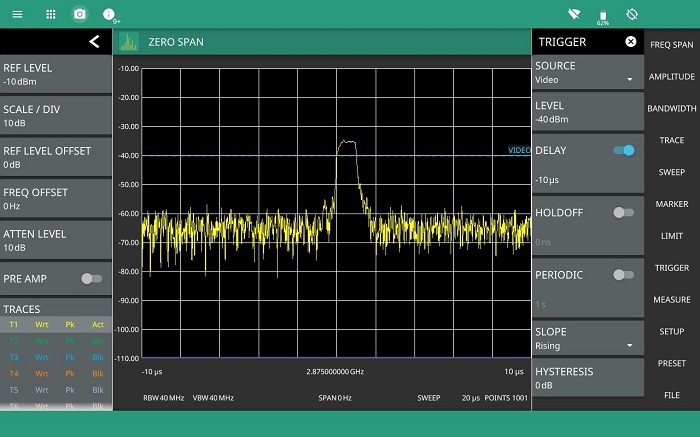The image size is (700, 437).
Task: Open the Slope dropdown
Action: 588,338
